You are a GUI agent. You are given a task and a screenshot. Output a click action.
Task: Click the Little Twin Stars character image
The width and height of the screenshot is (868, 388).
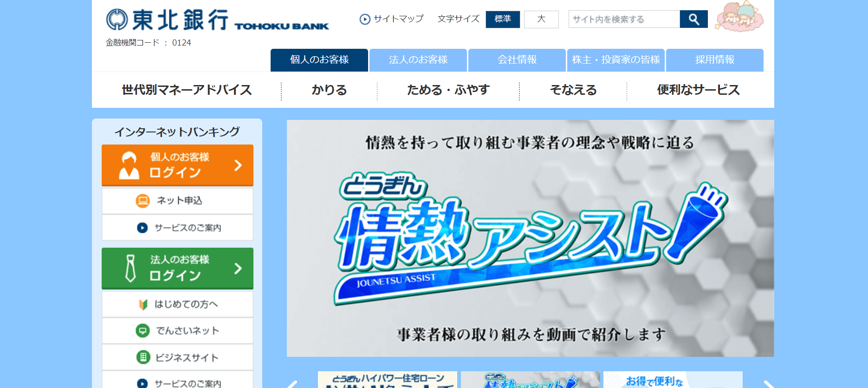[x=739, y=17]
